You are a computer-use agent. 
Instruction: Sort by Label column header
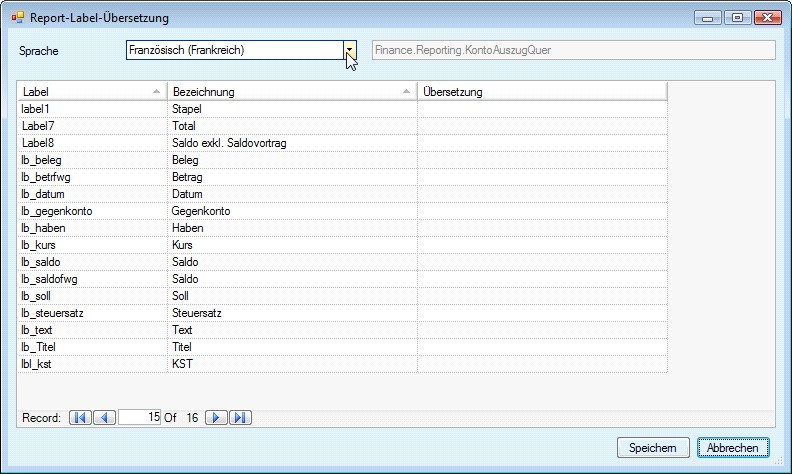pos(92,92)
